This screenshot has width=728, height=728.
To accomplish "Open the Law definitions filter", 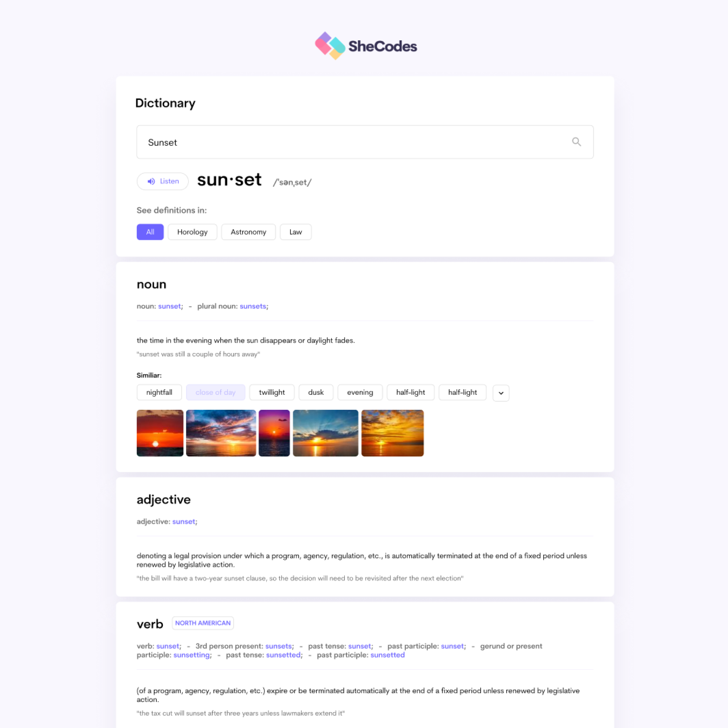I will pyautogui.click(x=295, y=231).
